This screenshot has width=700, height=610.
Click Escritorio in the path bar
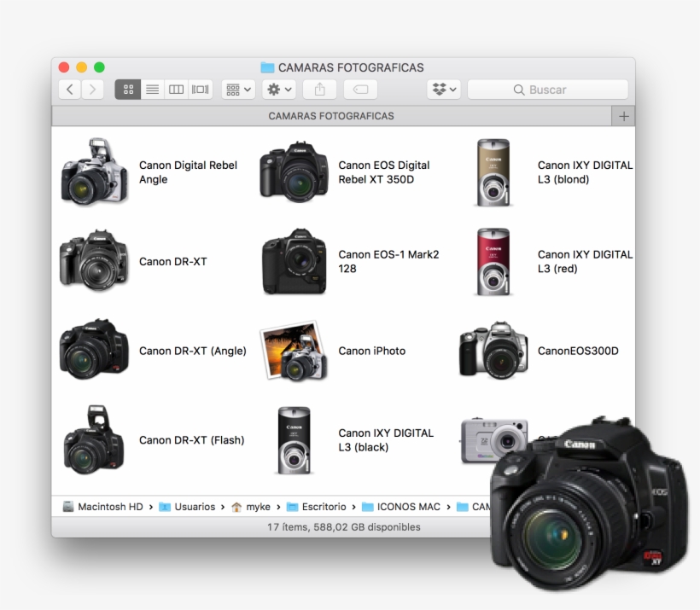click(x=316, y=507)
